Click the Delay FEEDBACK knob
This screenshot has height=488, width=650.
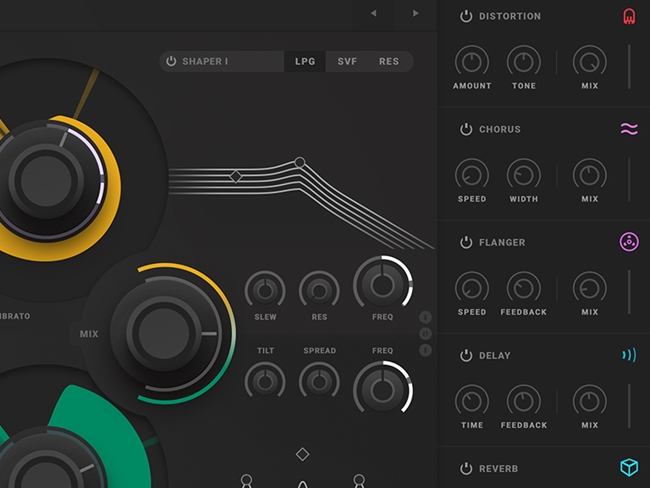524,401
